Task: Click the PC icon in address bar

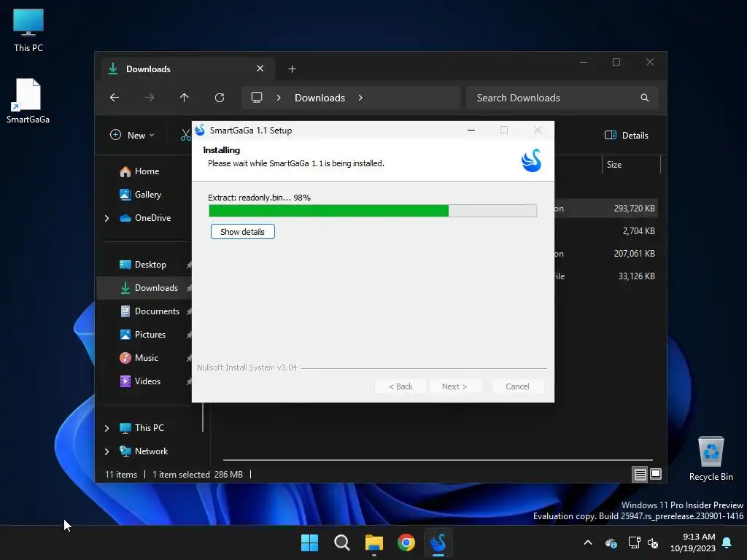Action: point(257,98)
